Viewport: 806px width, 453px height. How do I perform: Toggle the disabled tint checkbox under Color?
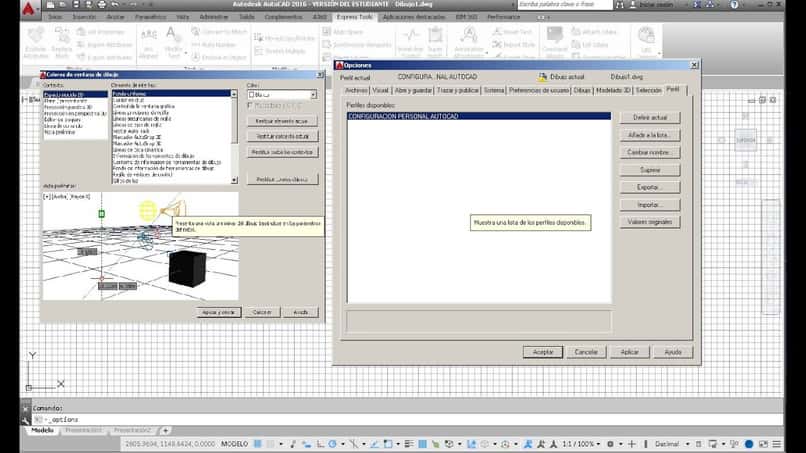pyautogui.click(x=250, y=105)
